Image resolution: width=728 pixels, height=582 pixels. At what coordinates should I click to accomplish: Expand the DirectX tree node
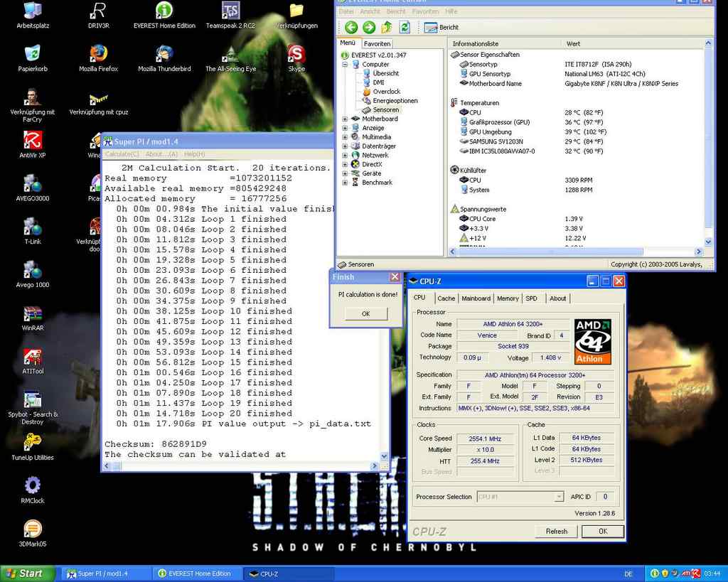coord(345,164)
